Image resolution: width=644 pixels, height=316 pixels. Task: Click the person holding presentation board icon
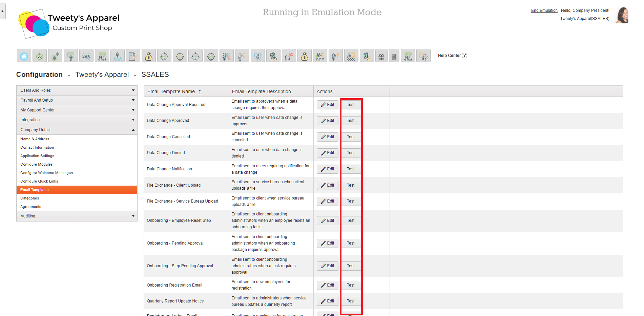coord(71,56)
